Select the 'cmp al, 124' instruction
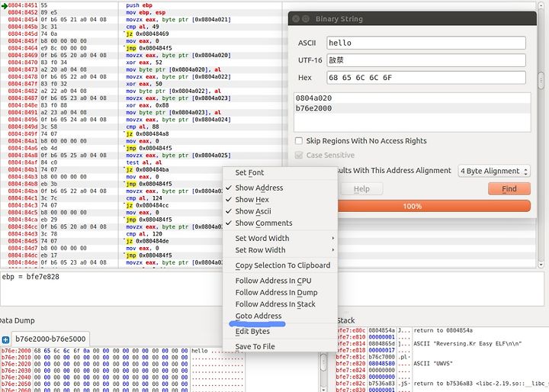The image size is (549, 392). click(x=144, y=198)
